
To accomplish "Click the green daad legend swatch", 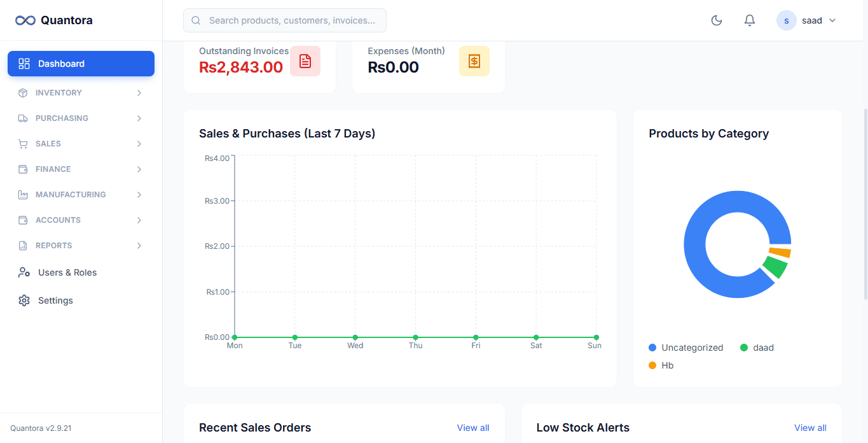I will 744,348.
